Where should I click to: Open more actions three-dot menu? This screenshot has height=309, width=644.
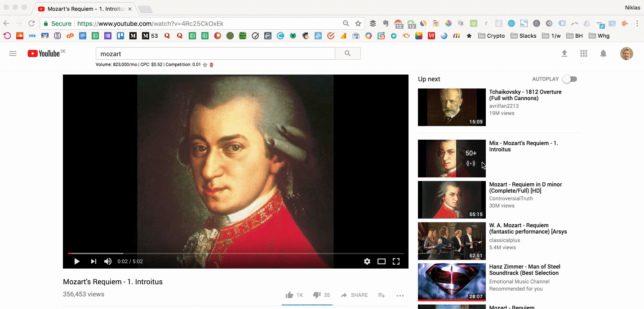coord(400,296)
